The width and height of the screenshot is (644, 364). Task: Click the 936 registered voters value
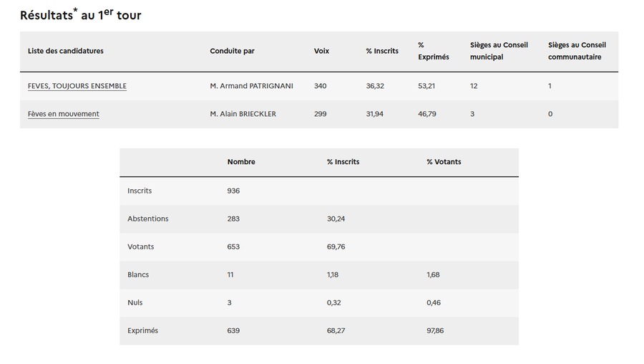pyautogui.click(x=233, y=191)
